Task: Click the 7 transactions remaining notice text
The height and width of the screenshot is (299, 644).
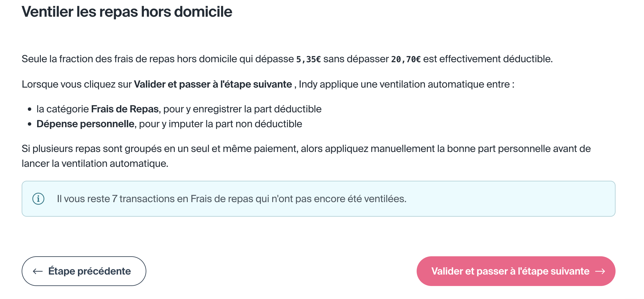Action: (x=231, y=199)
